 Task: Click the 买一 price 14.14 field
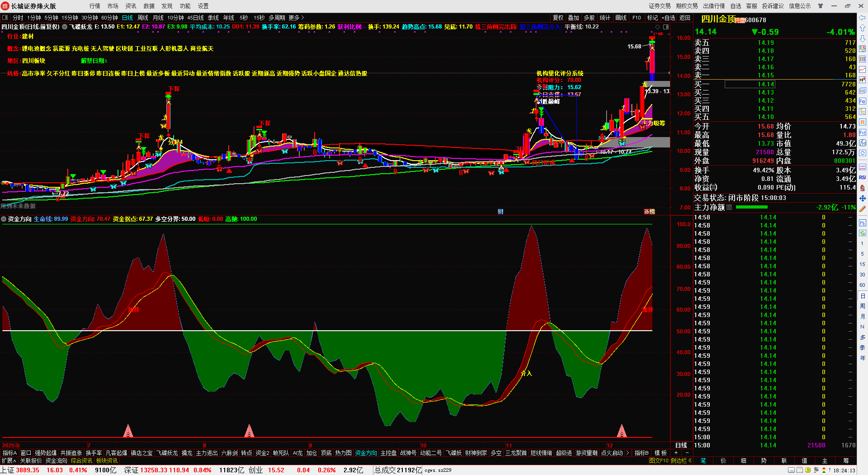[x=750, y=84]
